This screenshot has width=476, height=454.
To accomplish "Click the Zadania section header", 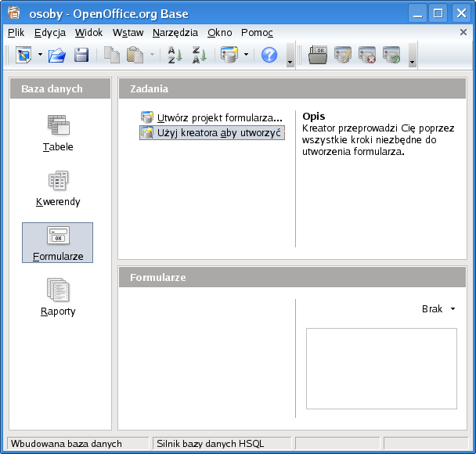I will pyautogui.click(x=292, y=88).
